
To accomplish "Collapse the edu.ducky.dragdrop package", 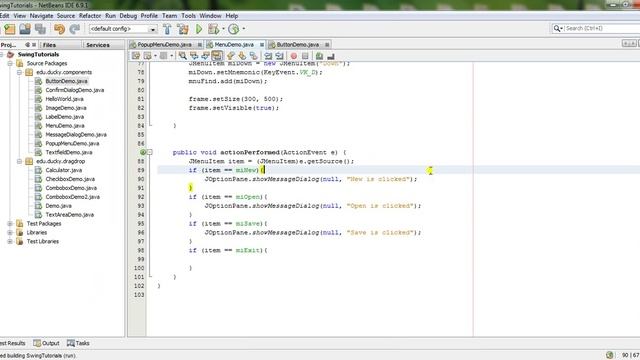I will pos(19,161).
